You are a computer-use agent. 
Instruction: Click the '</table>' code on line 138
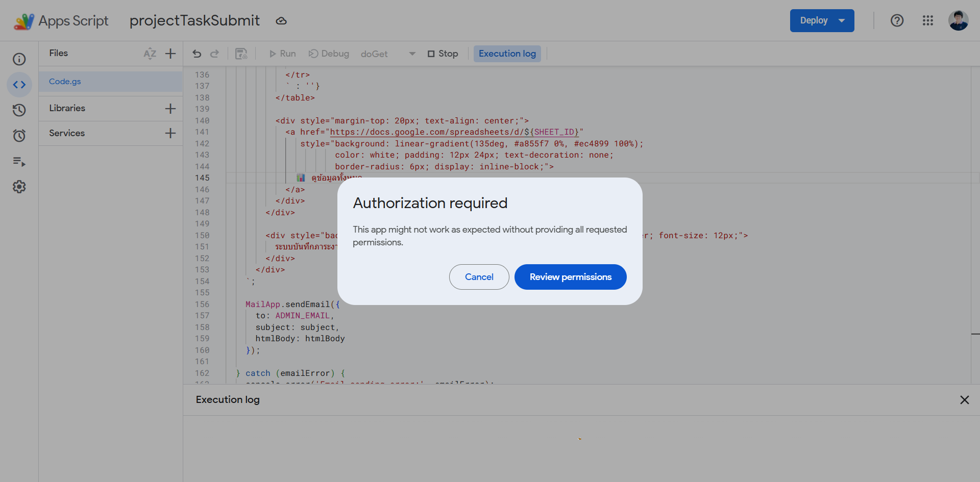pos(295,98)
